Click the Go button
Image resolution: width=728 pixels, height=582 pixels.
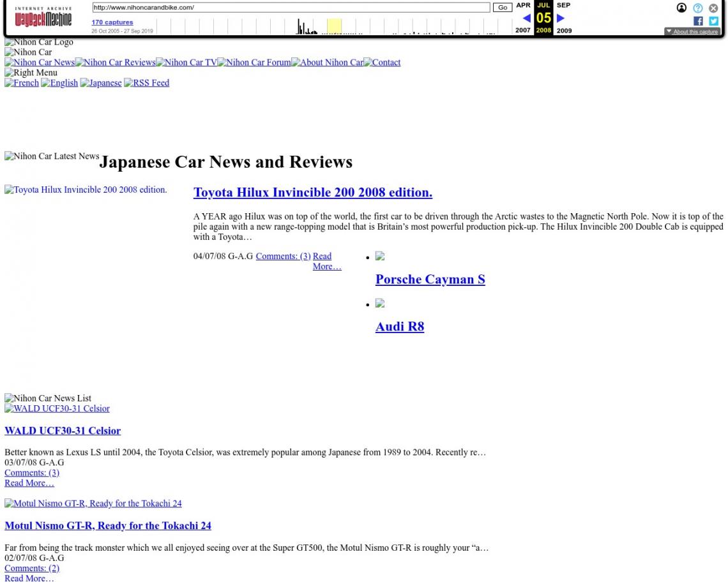(x=503, y=8)
